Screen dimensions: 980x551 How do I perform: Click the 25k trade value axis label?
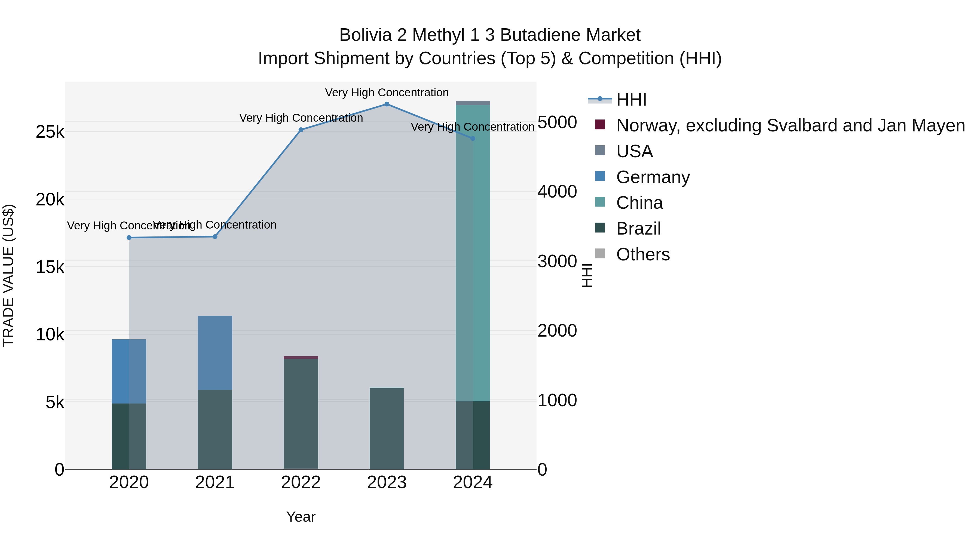[x=50, y=132]
